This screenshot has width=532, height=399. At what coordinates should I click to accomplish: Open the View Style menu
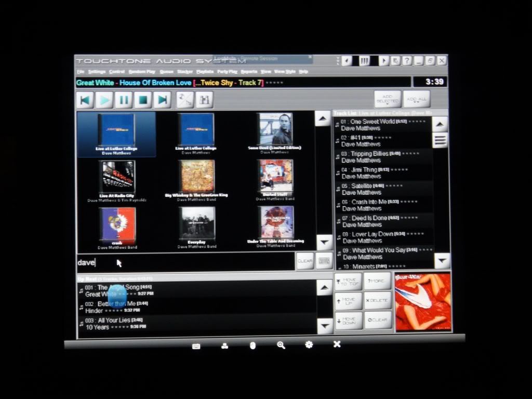285,72
